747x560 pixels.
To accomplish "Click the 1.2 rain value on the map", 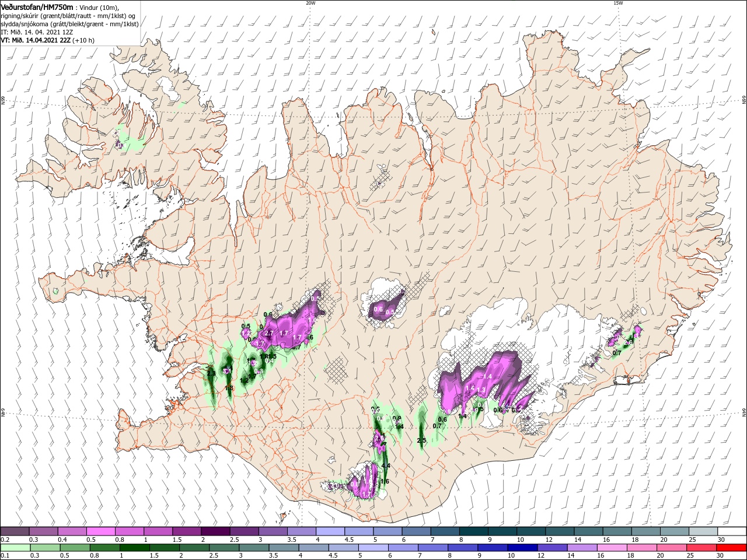I will [x=245, y=380].
